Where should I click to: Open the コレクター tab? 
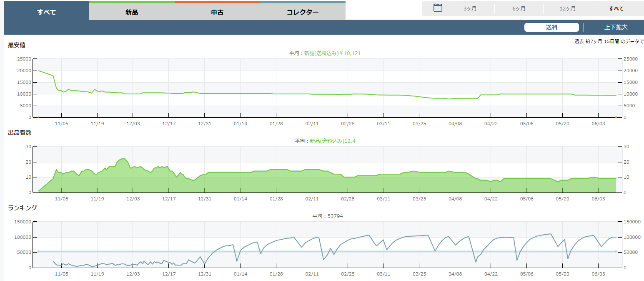303,12
